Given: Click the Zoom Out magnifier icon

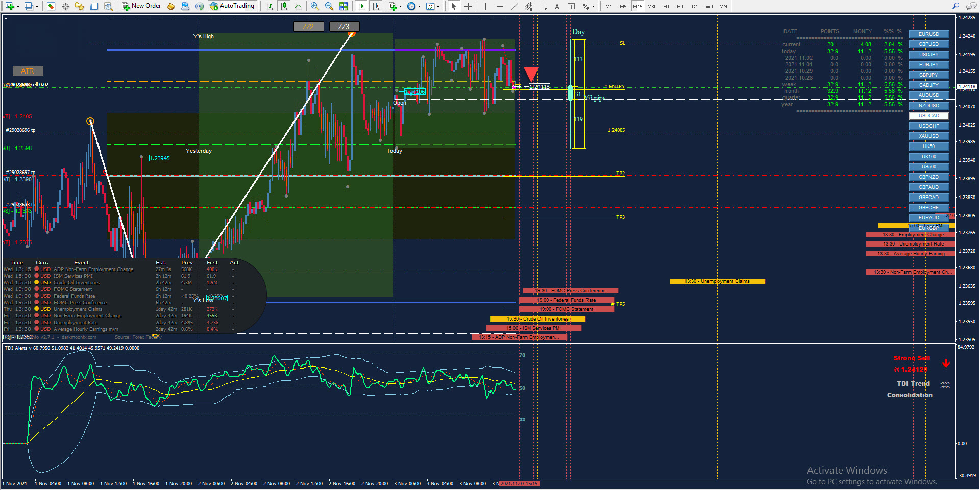Looking at the screenshot, I should coord(329,6).
